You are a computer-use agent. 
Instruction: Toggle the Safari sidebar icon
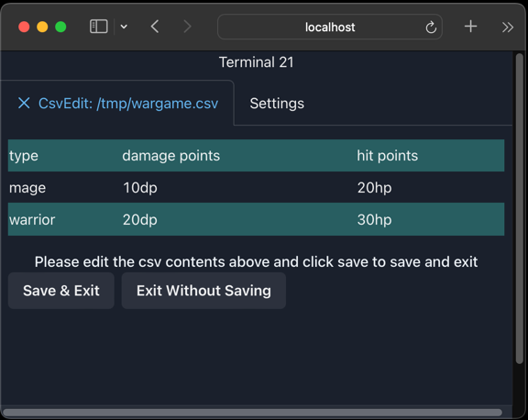[99, 27]
